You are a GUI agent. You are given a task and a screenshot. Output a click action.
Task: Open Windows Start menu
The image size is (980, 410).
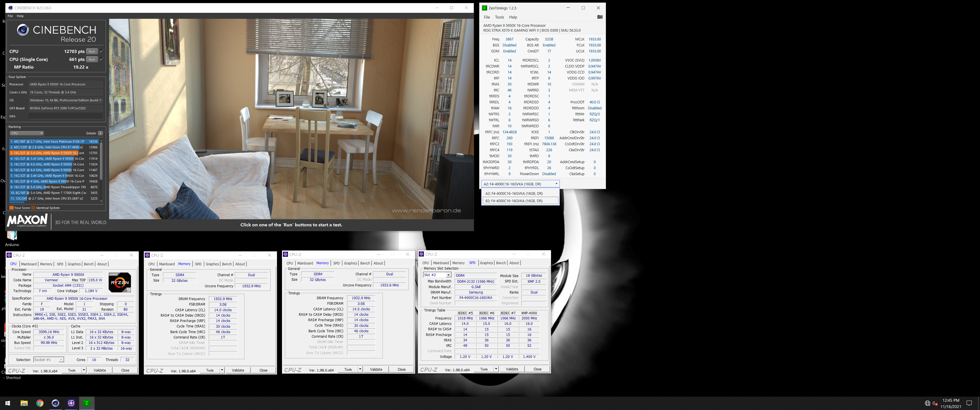click(8, 403)
